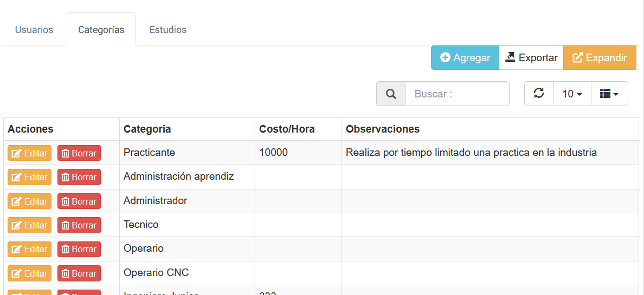Click the Costo/Hora column header
The height and width of the screenshot is (295, 644).
[287, 129]
